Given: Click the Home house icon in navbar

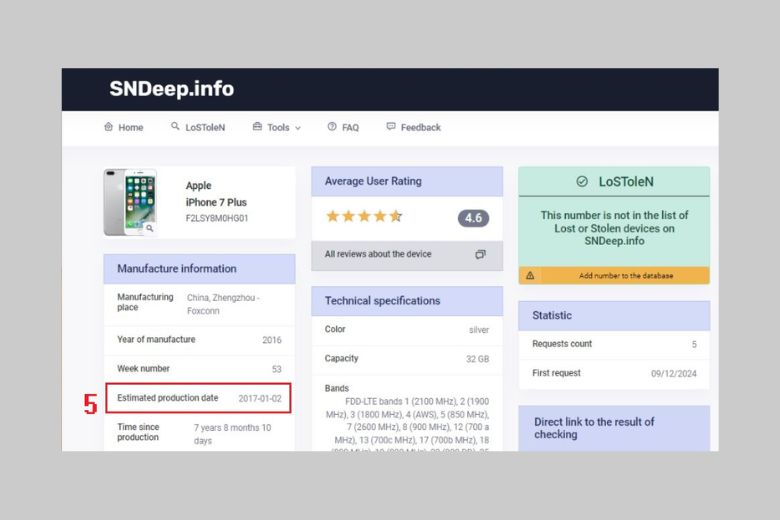Looking at the screenshot, I should [x=108, y=127].
